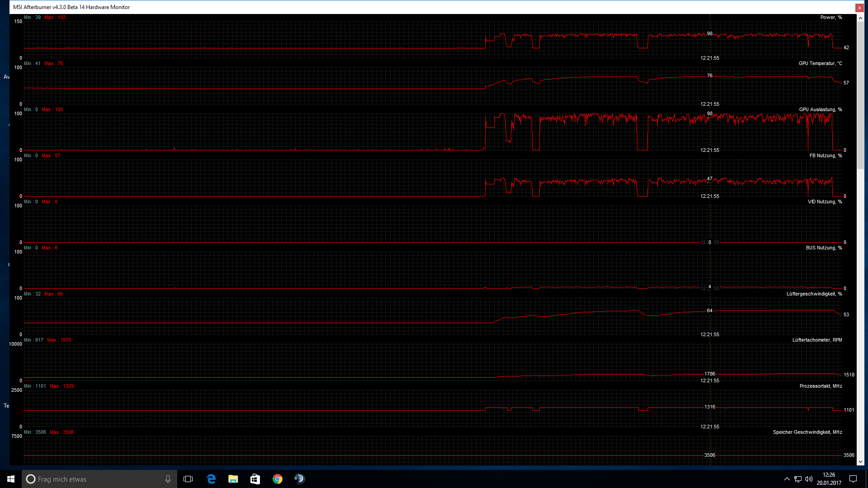Click the 'Power, %' graph label
The width and height of the screenshot is (868, 488).
coord(831,17)
